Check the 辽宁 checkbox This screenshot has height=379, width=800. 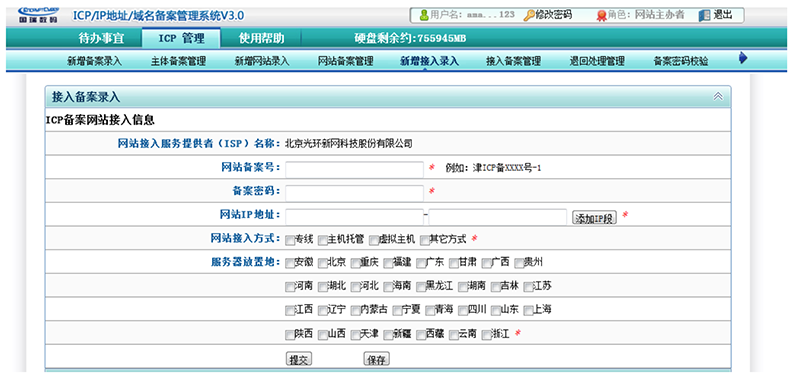pyautogui.click(x=322, y=310)
